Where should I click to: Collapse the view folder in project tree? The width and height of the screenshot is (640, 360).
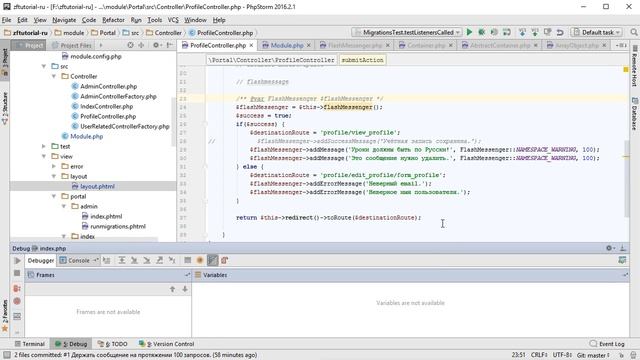(x=44, y=156)
